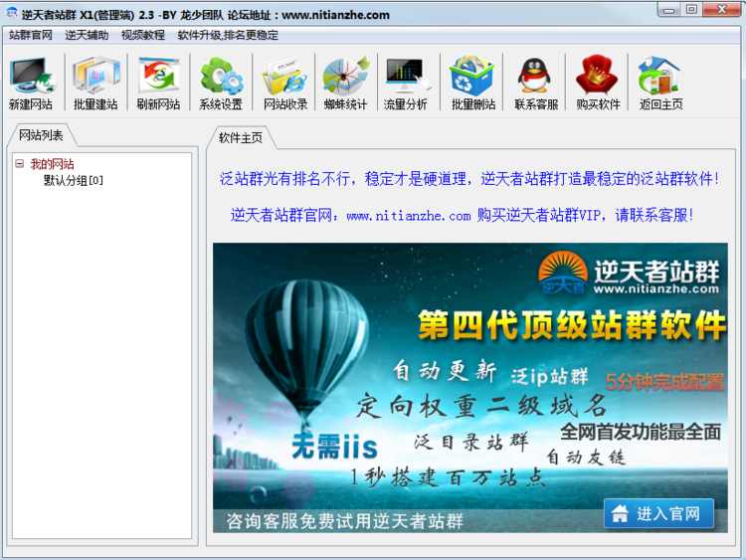Click 5分钟完成配置 orange banner text
Screen dimensions: 746x560
coord(664,382)
